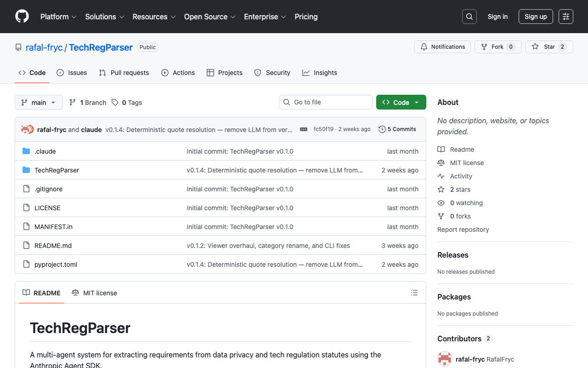This screenshot has width=588, height=368.
Task: Click the commit details ellipsis icon
Action: click(x=304, y=129)
